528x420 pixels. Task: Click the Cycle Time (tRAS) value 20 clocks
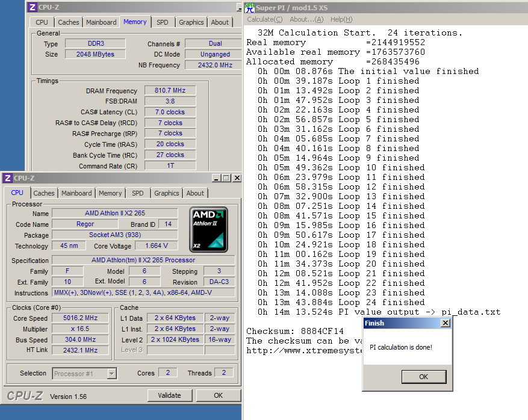point(170,144)
